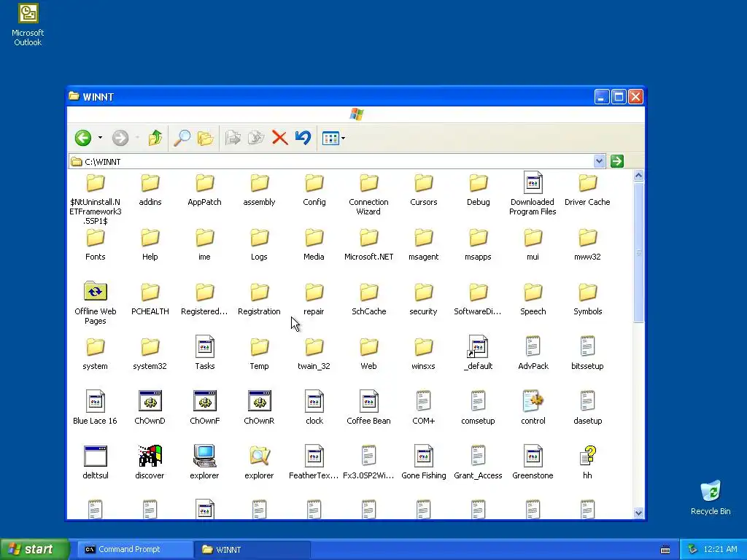This screenshot has width=747, height=560.
Task: Switch to Command Prompt taskbar button
Action: [x=135, y=550]
